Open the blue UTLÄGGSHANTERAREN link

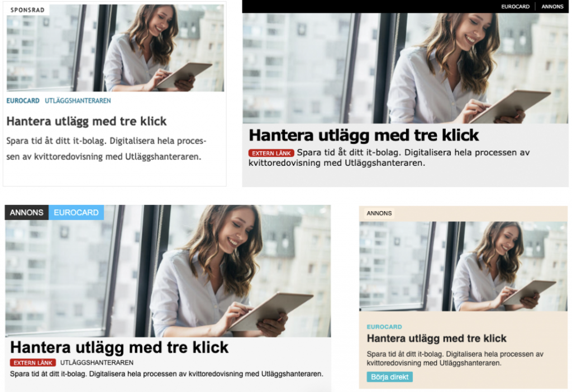coord(78,101)
